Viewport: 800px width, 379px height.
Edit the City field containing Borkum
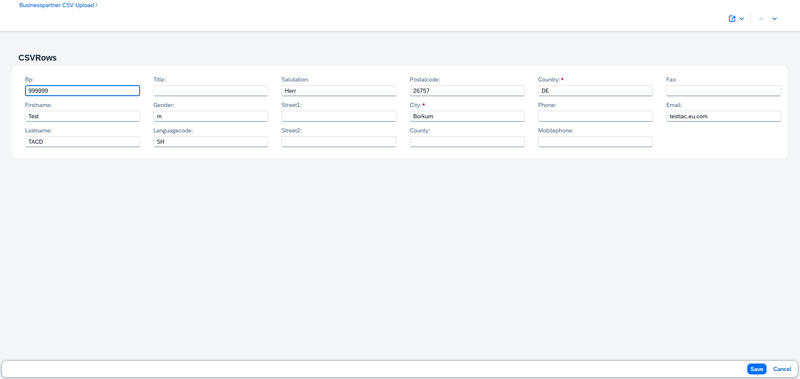click(467, 116)
